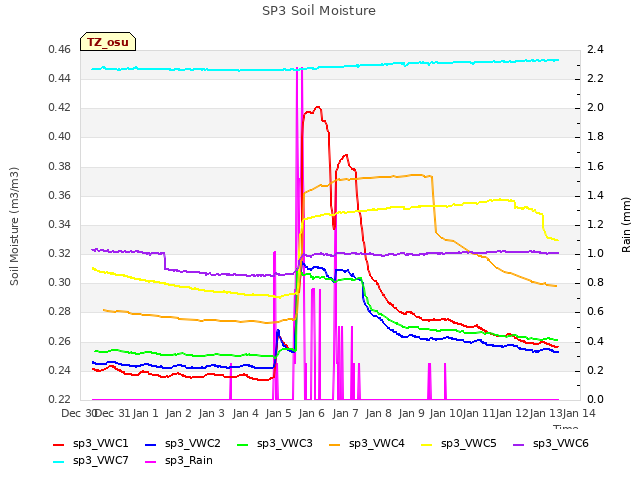Viewport: 640px width, 480px height.
Task: Click the SP3 Soil Moisture chart title
Action: pos(319,11)
